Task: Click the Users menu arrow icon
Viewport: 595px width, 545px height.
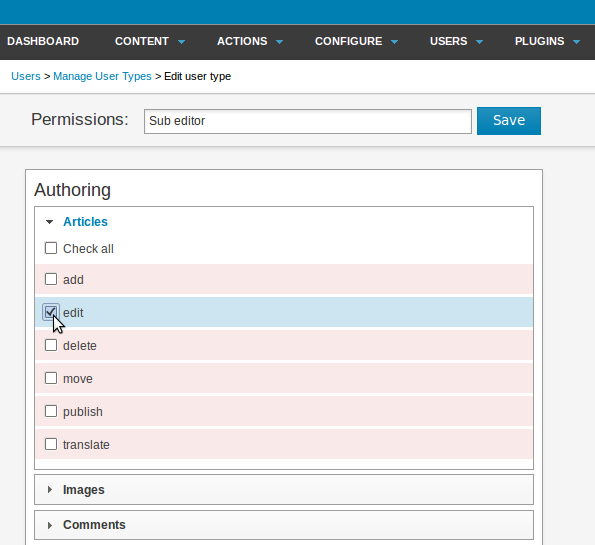Action: (480, 42)
